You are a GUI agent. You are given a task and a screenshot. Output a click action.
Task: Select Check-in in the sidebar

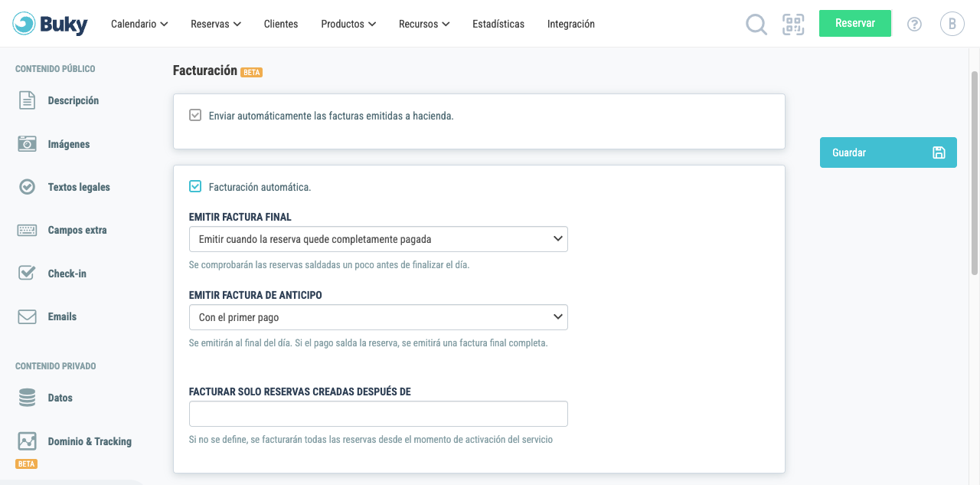67,274
